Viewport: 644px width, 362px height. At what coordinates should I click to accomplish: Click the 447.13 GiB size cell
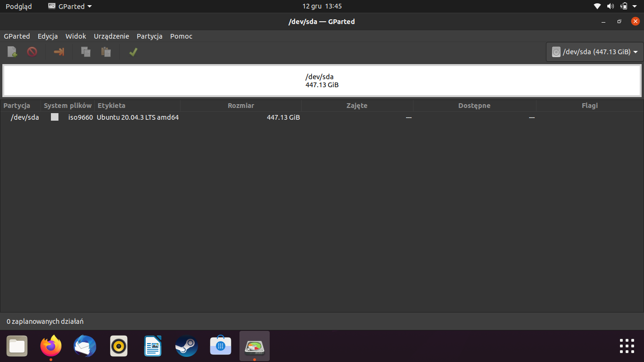(x=283, y=117)
